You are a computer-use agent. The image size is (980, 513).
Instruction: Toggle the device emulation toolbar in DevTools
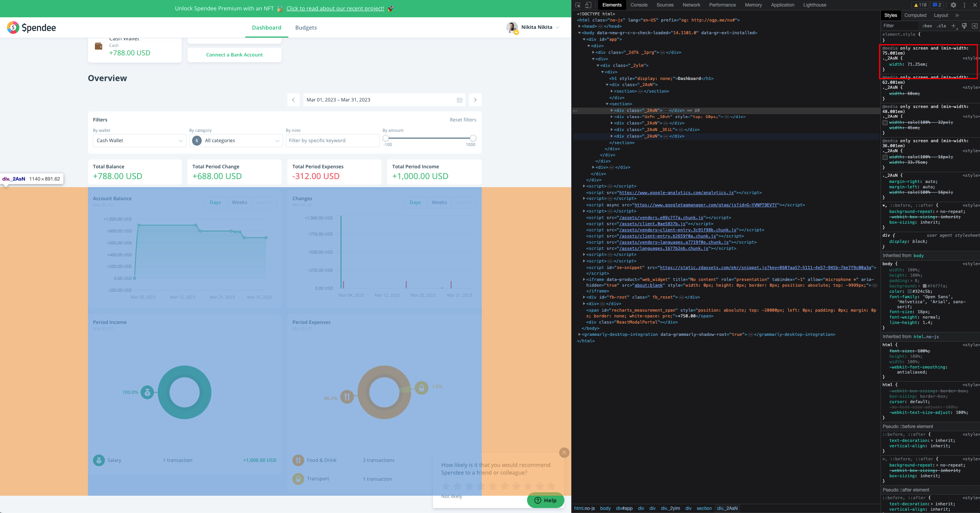588,5
